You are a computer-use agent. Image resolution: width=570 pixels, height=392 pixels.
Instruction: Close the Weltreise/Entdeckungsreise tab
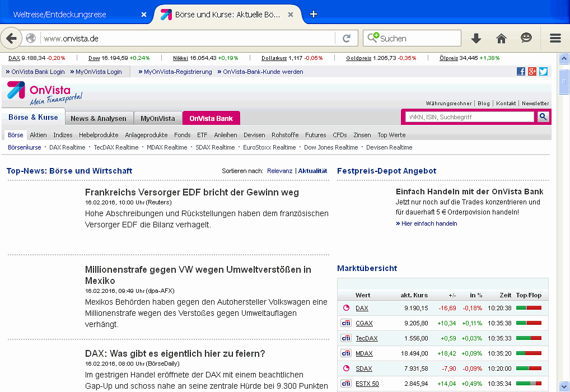click(x=143, y=15)
